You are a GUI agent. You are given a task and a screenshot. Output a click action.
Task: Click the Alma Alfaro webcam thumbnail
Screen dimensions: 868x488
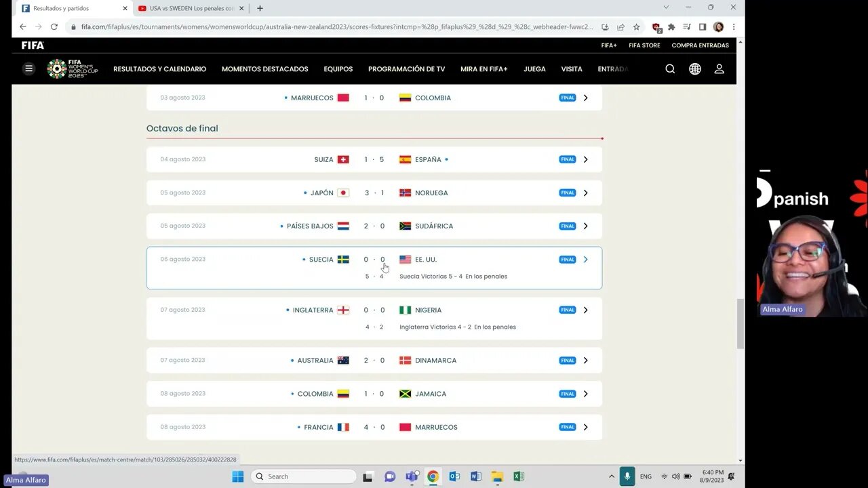point(812,243)
